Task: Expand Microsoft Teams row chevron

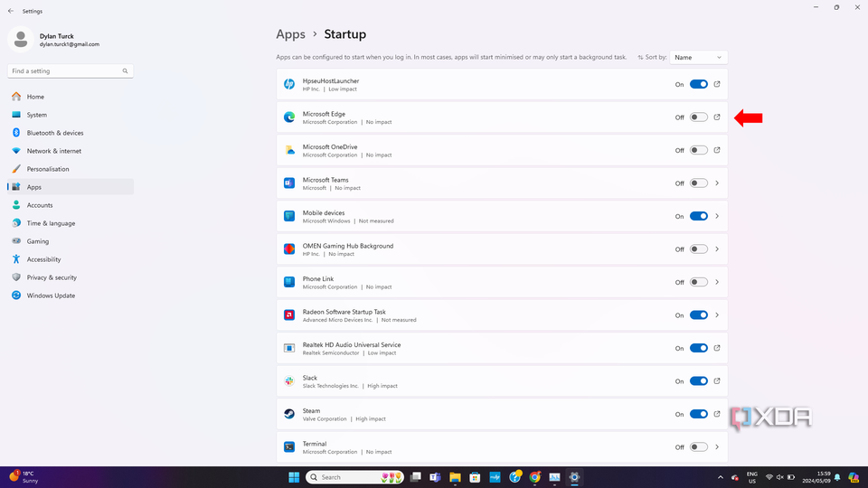Action: pyautogui.click(x=717, y=183)
